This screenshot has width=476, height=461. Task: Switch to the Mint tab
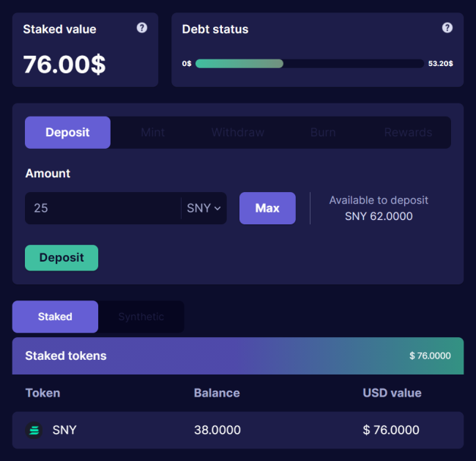(x=152, y=133)
